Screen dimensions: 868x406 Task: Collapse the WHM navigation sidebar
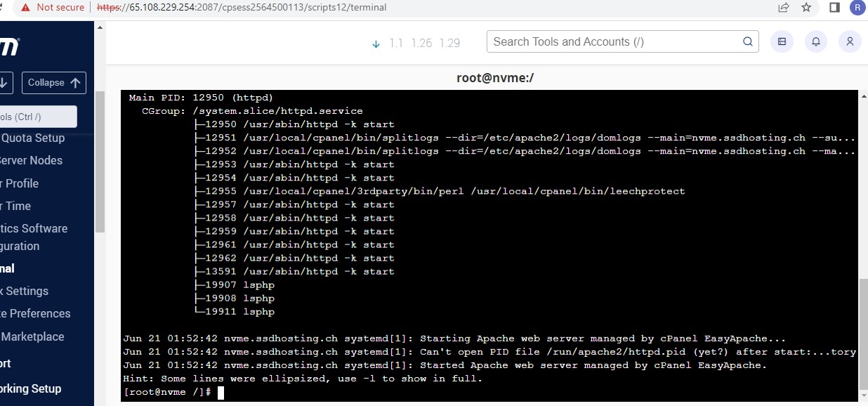pyautogui.click(x=54, y=82)
